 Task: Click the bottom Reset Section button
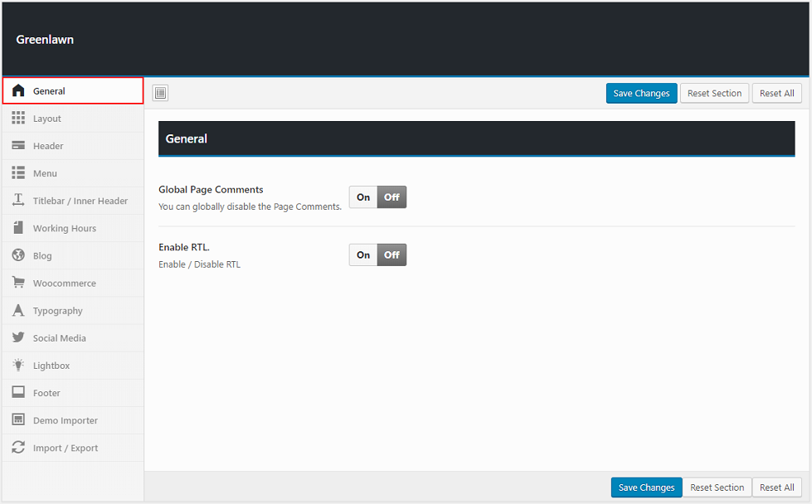pyautogui.click(x=717, y=487)
